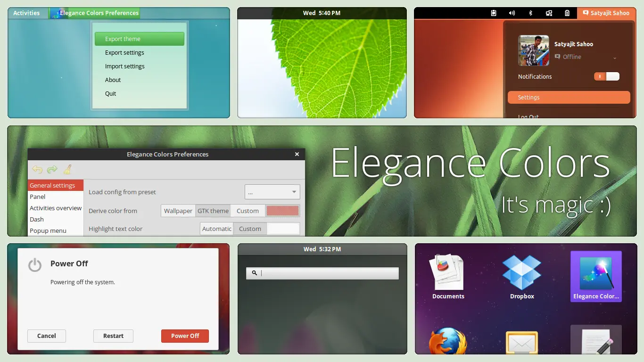This screenshot has width=644, height=362.
Task: Open Settings in the user menu
Action: click(569, 97)
